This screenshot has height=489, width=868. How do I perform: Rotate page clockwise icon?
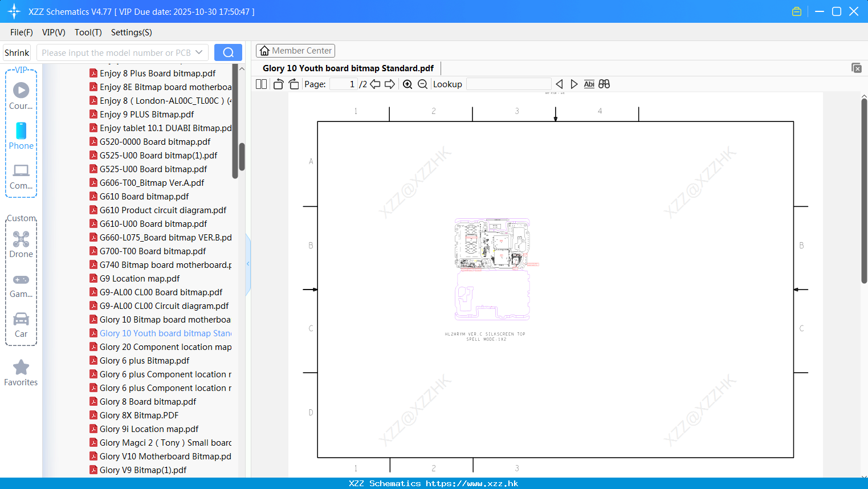click(x=294, y=84)
